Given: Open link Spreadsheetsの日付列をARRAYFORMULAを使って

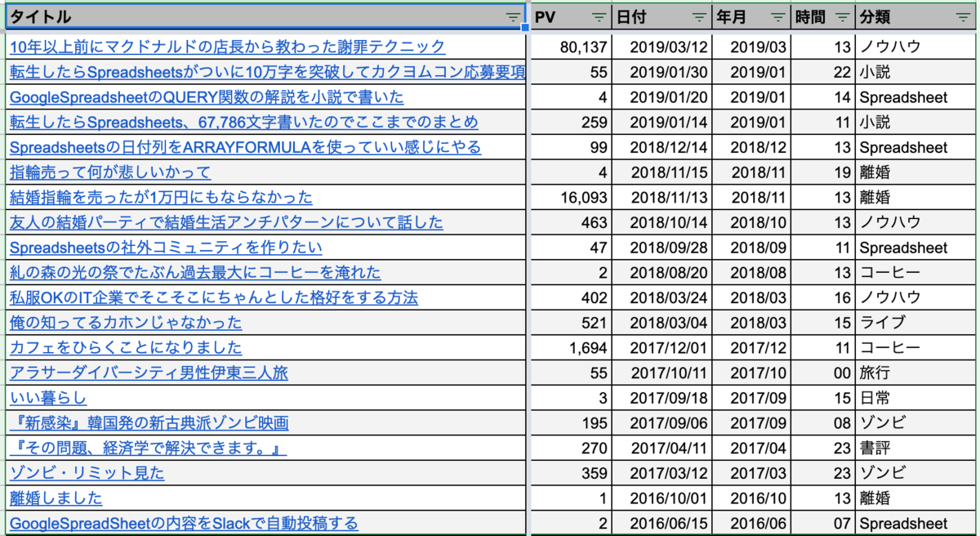Looking at the screenshot, I should pos(245,148).
